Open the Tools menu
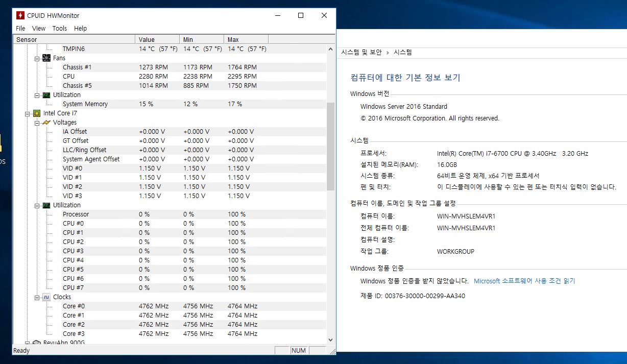The image size is (627, 364). 60,29
